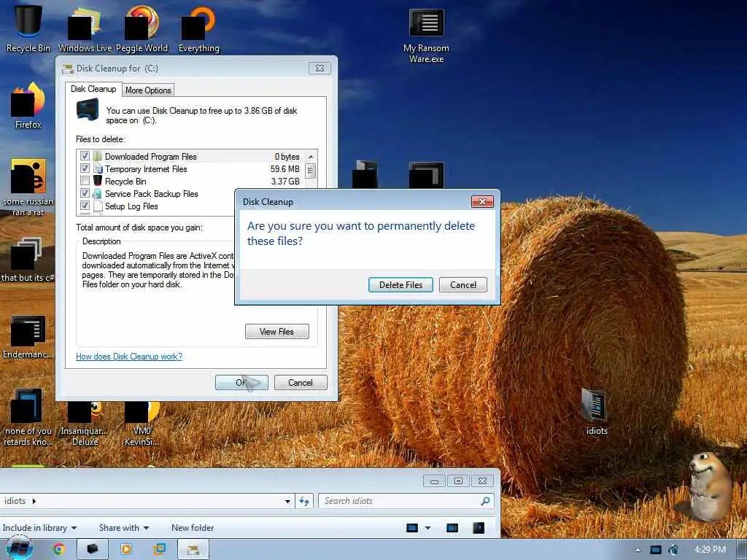Open the media player taskbar icon
747x560 pixels.
126,549
